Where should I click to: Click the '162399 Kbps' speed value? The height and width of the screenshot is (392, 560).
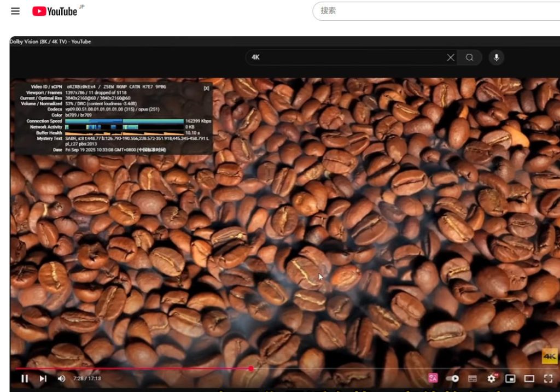click(x=198, y=121)
